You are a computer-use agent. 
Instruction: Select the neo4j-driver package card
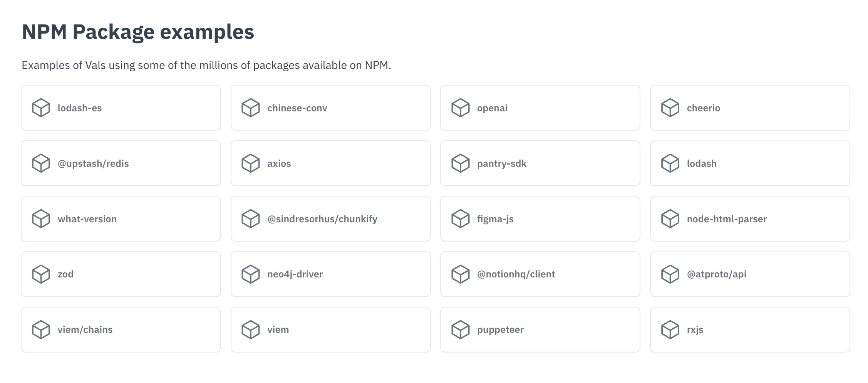[330, 274]
